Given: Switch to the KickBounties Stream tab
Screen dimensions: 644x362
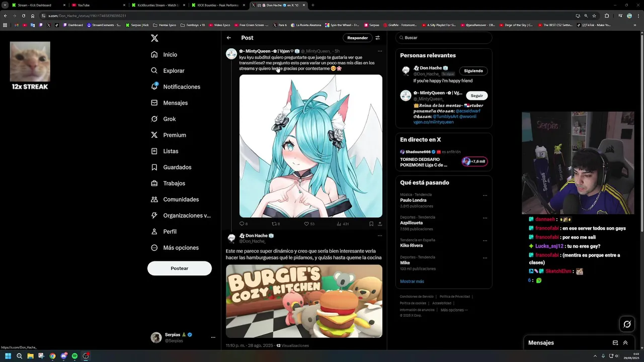Looking at the screenshot, I should (x=158, y=5).
